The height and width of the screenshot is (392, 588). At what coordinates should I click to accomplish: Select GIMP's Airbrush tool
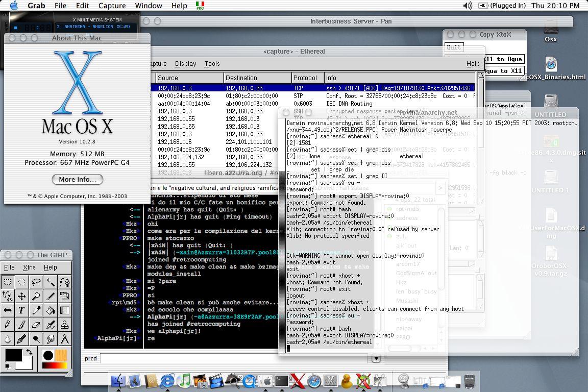point(50,325)
